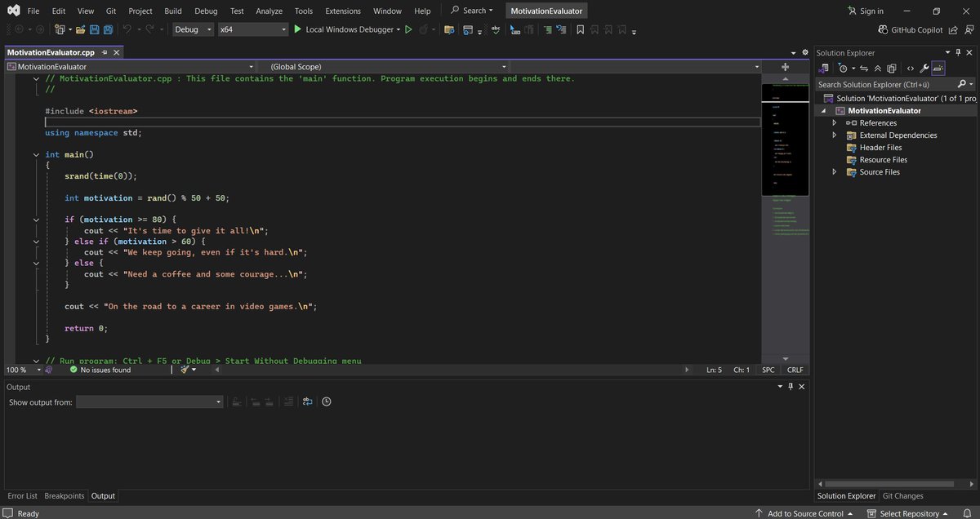Collapse the MotivationEvaluator project node
Screen dimensions: 980x519
click(823, 111)
